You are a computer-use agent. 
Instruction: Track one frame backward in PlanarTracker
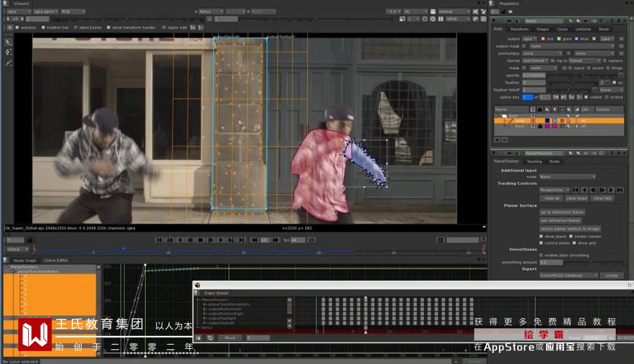(x=593, y=190)
